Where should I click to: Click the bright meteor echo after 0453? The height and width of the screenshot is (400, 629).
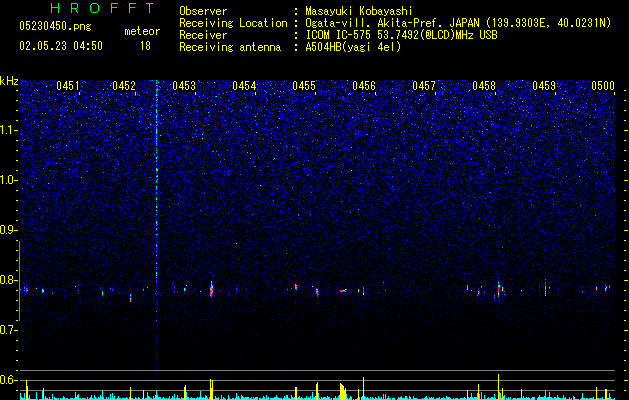(211, 288)
